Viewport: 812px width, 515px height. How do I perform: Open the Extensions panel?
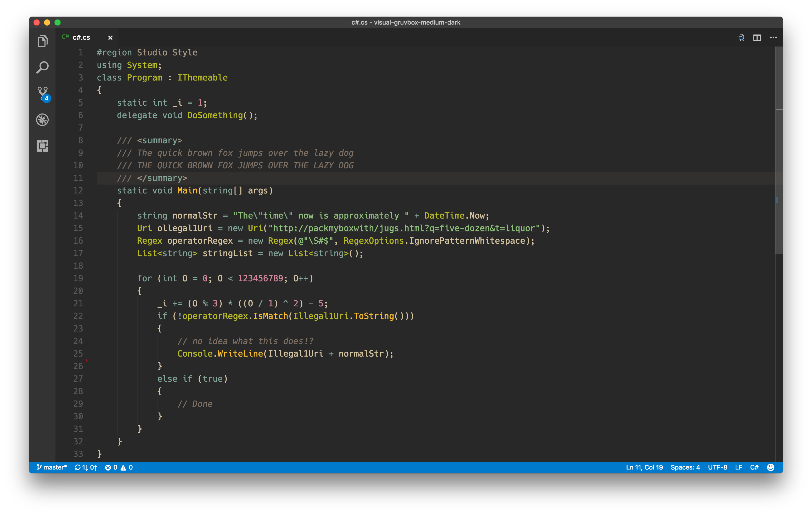[x=42, y=146]
